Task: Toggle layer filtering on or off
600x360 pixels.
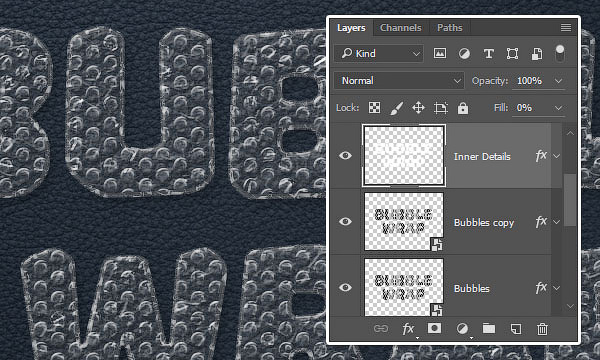Action: pyautogui.click(x=559, y=54)
